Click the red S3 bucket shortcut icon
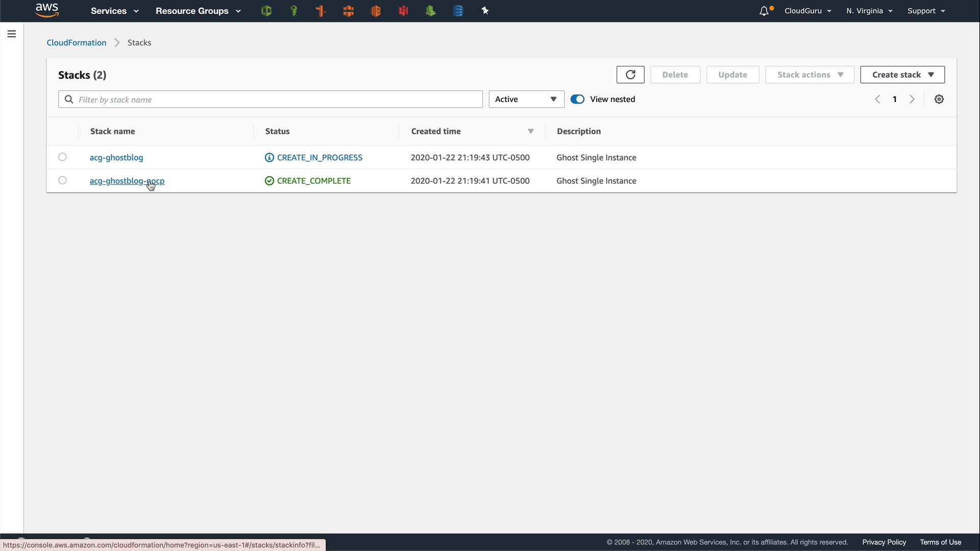Viewport: 980px width, 551px height. (x=403, y=11)
